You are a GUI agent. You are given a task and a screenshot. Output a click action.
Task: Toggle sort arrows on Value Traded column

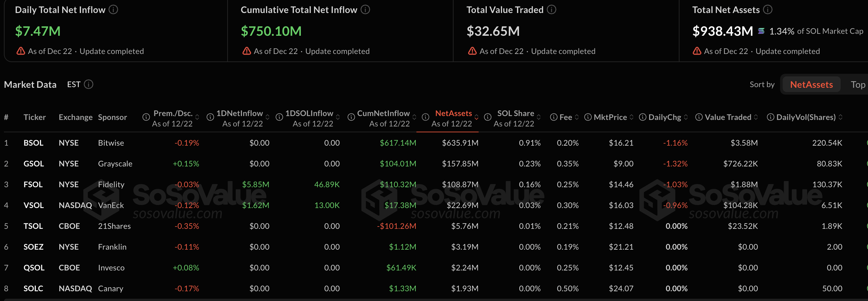click(756, 117)
